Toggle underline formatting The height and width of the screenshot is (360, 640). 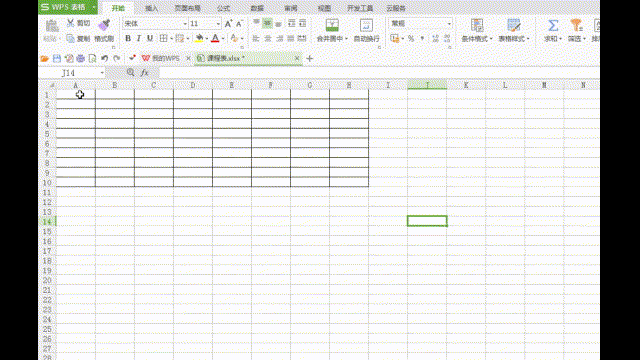[x=150, y=38]
